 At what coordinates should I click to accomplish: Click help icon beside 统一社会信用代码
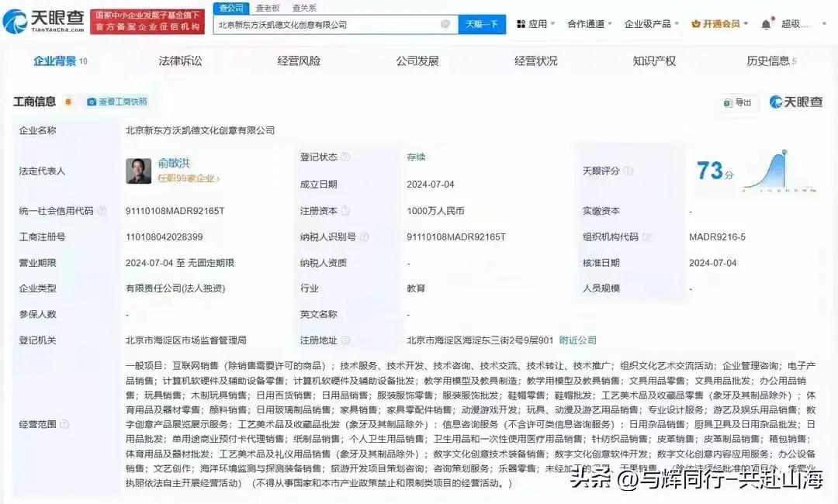[x=102, y=211]
